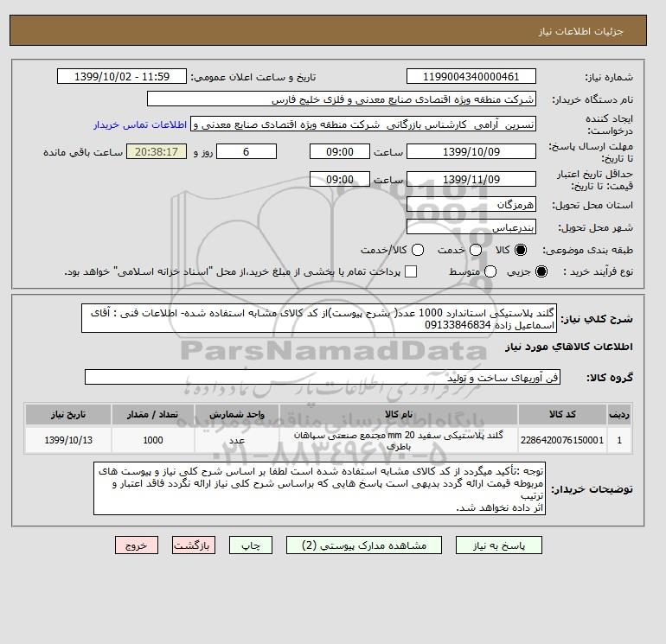This screenshot has width=666, height=644.
Task: Click the price validity date 1399/11/09
Action: coord(471,179)
